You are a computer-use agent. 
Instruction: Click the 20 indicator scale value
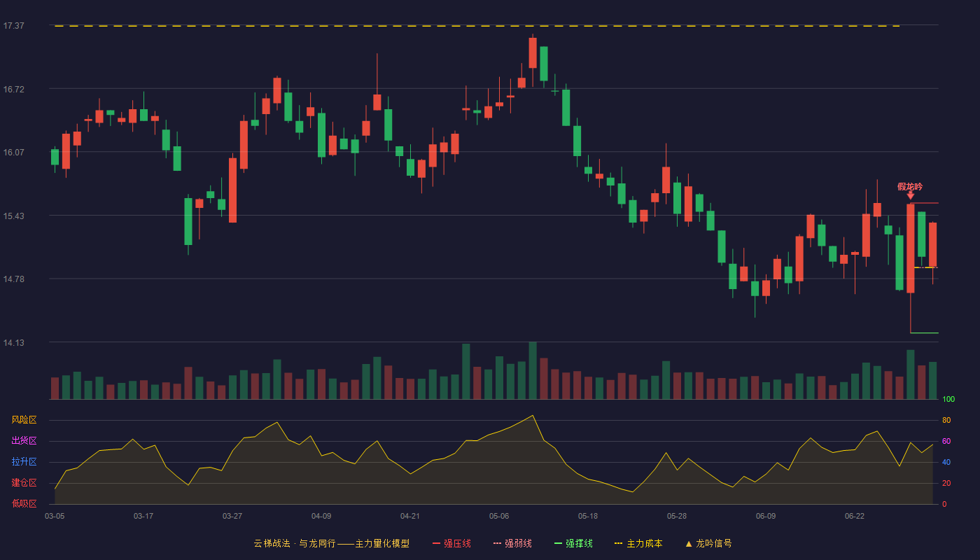[946, 484]
